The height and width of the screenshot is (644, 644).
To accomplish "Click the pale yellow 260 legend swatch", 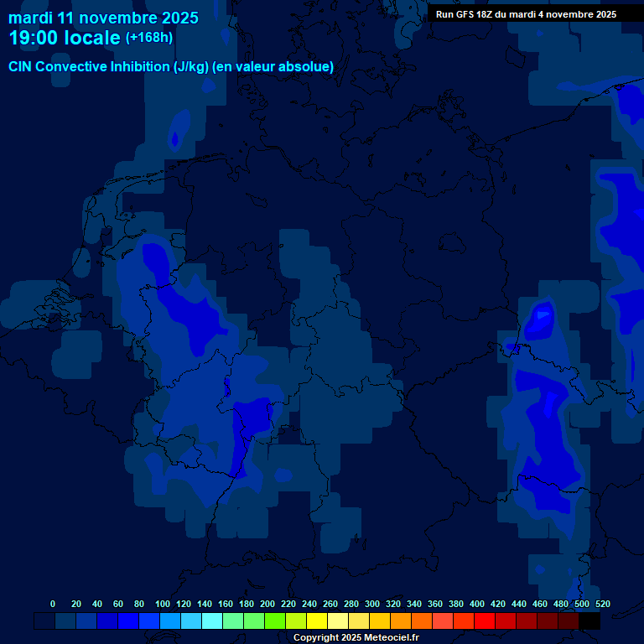I will click(338, 621).
